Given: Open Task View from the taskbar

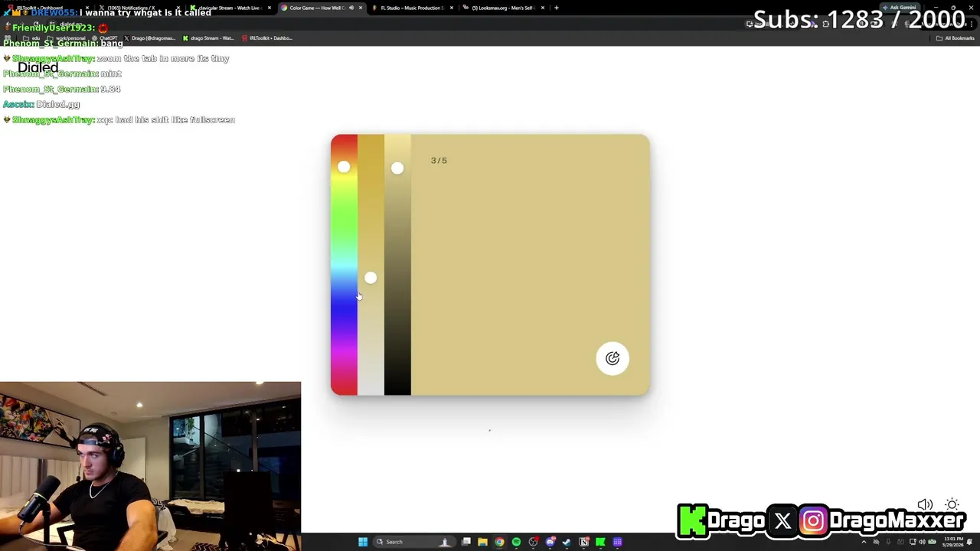Looking at the screenshot, I should (x=465, y=542).
